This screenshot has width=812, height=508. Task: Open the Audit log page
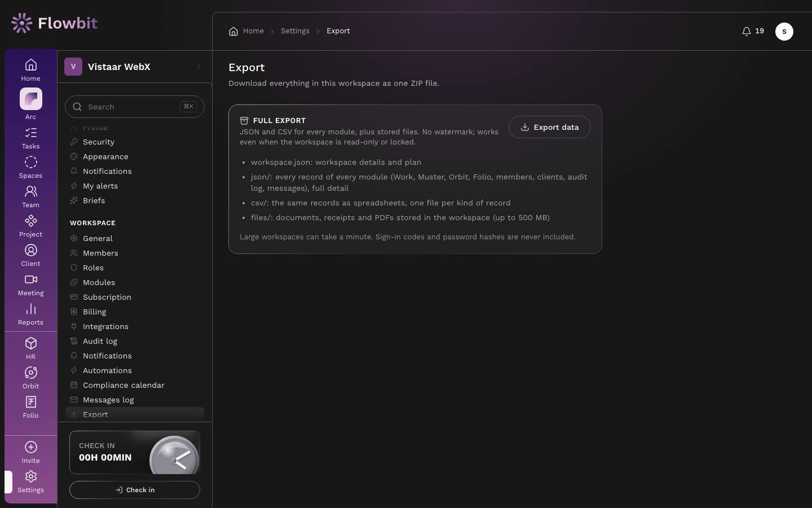135,341
